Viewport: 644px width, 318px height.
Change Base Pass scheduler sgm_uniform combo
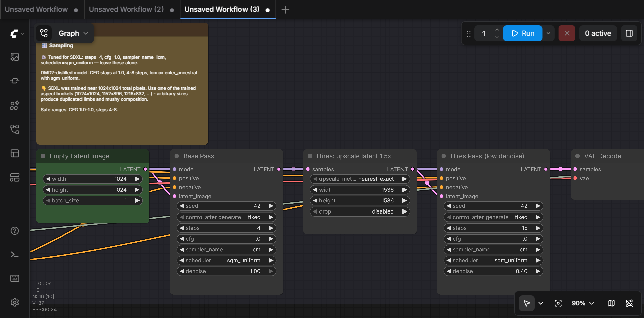pyautogui.click(x=227, y=260)
